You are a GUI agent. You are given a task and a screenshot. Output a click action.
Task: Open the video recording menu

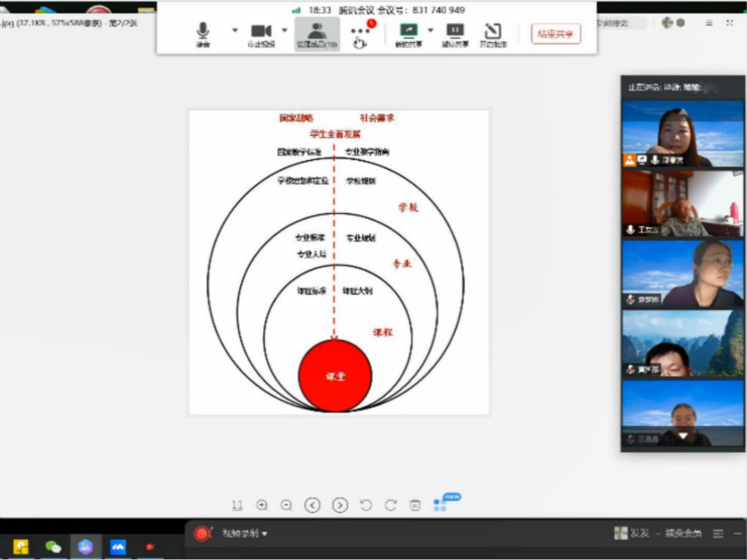pyautogui.click(x=243, y=533)
